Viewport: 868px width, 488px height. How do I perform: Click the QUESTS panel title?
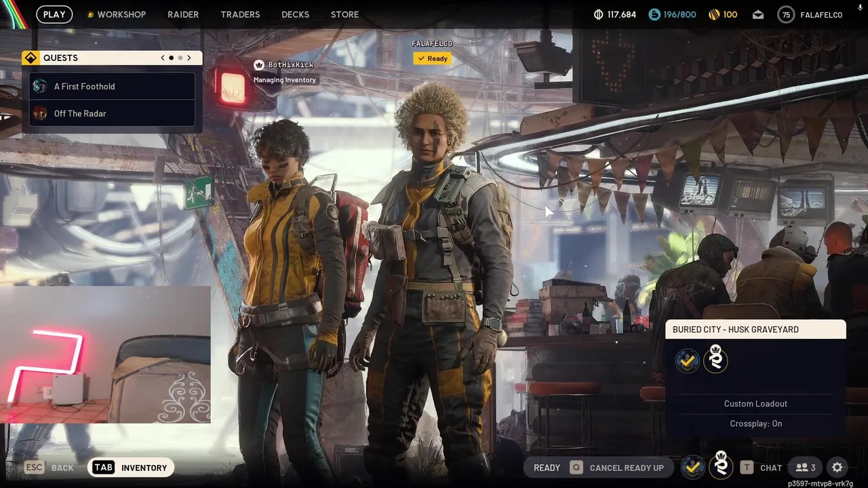coord(60,58)
